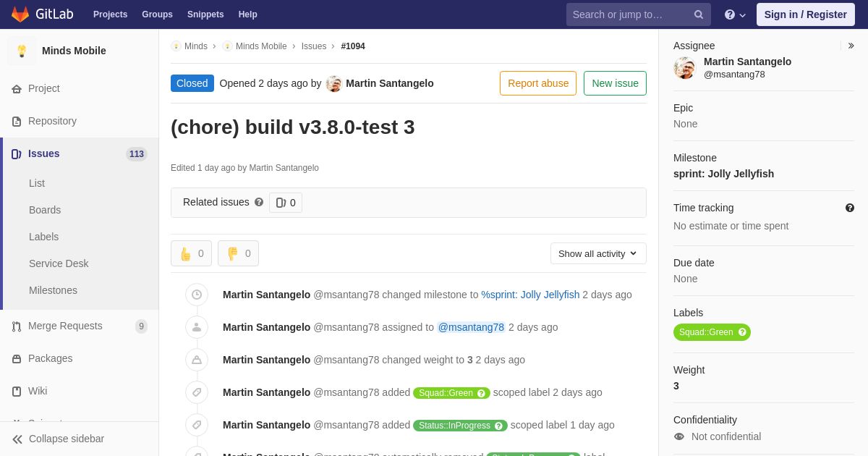Click the label icon on Squad::Green activity
868x456 pixels.
pos(197,392)
